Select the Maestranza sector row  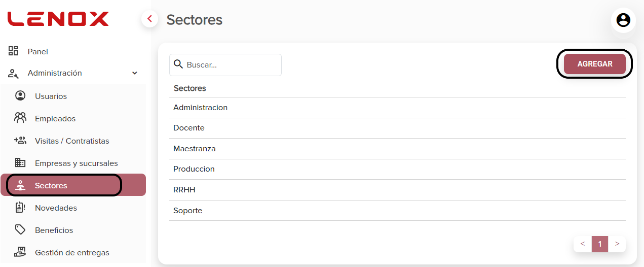click(x=397, y=149)
